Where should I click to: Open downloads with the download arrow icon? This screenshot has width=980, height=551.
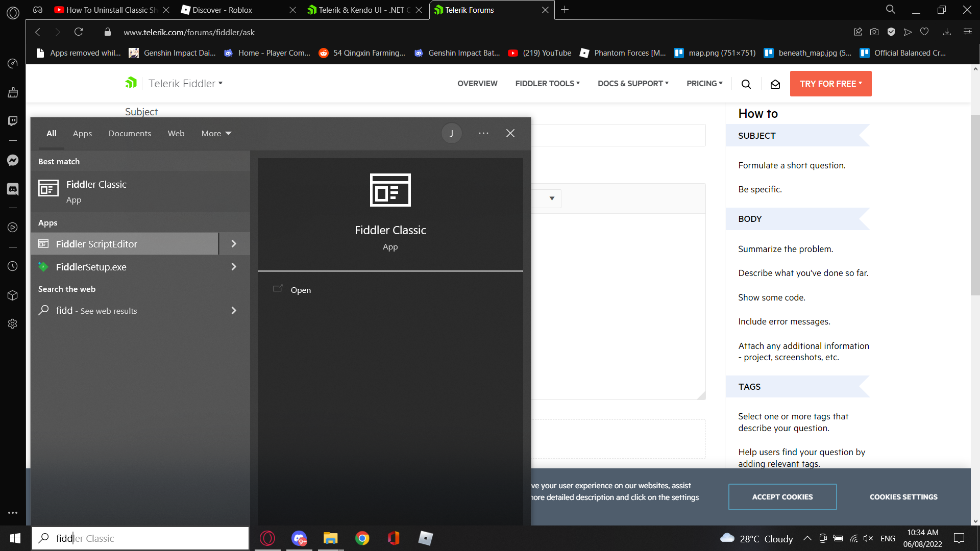tap(947, 32)
